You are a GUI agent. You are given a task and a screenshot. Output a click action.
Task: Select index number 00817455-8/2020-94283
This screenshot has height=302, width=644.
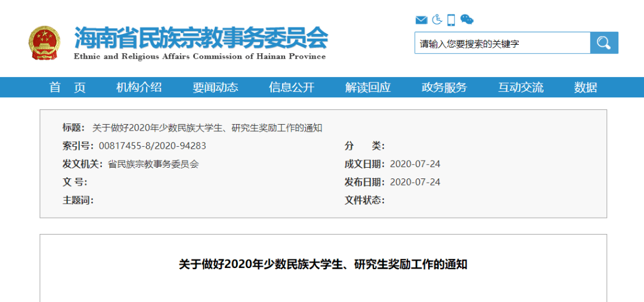pos(153,146)
